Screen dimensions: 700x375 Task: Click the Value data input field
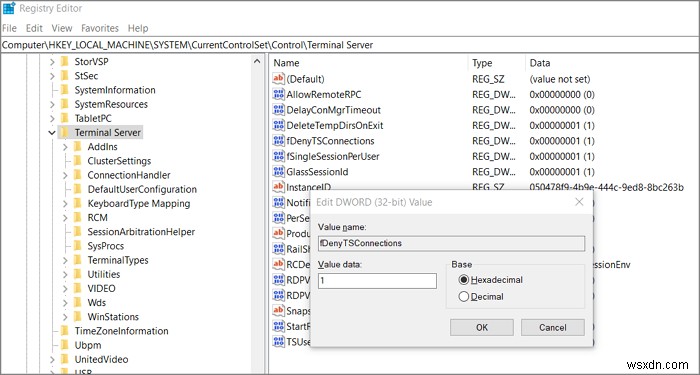[x=377, y=281]
